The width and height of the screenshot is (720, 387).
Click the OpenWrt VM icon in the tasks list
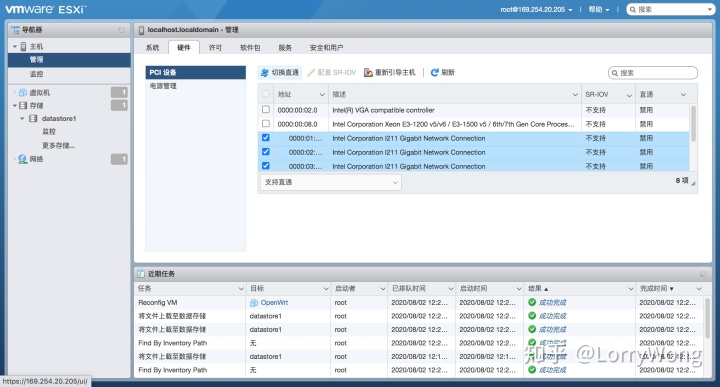coord(254,303)
